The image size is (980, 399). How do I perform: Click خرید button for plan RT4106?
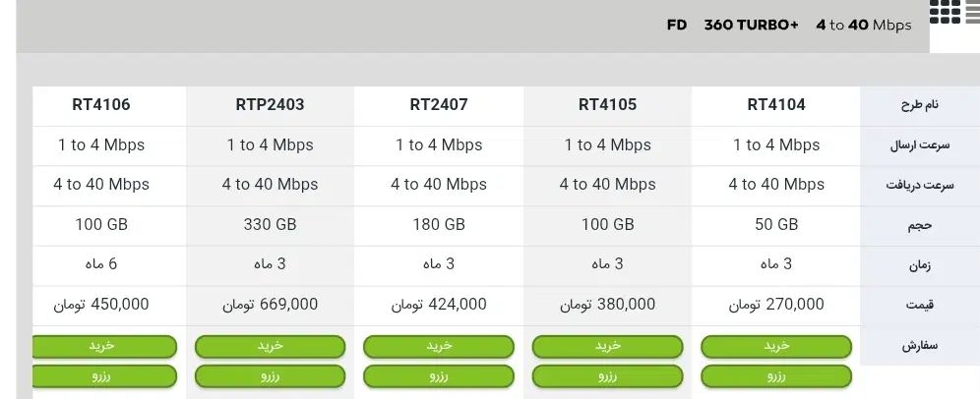click(x=104, y=347)
